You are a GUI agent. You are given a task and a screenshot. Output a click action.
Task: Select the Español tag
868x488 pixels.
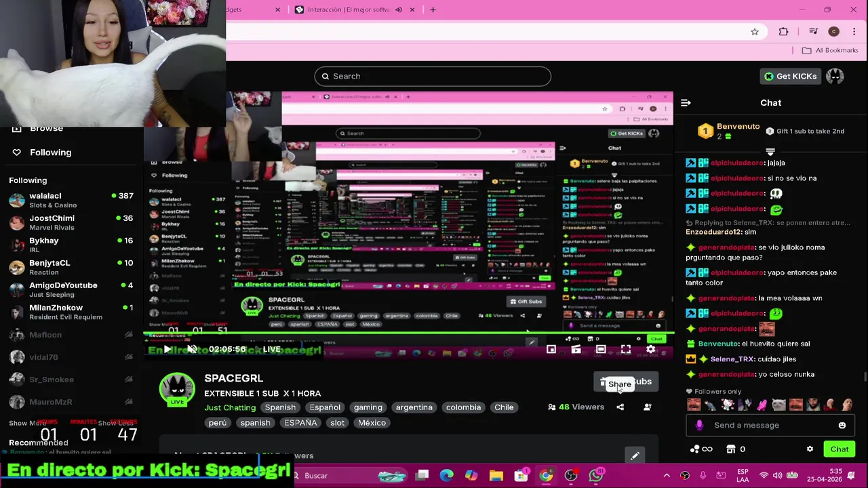325,407
